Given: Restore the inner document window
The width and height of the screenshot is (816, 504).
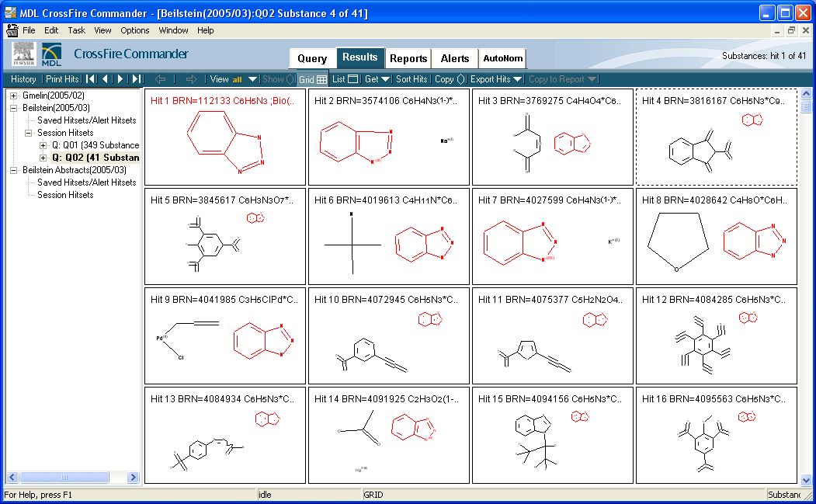Looking at the screenshot, I should pos(791,31).
